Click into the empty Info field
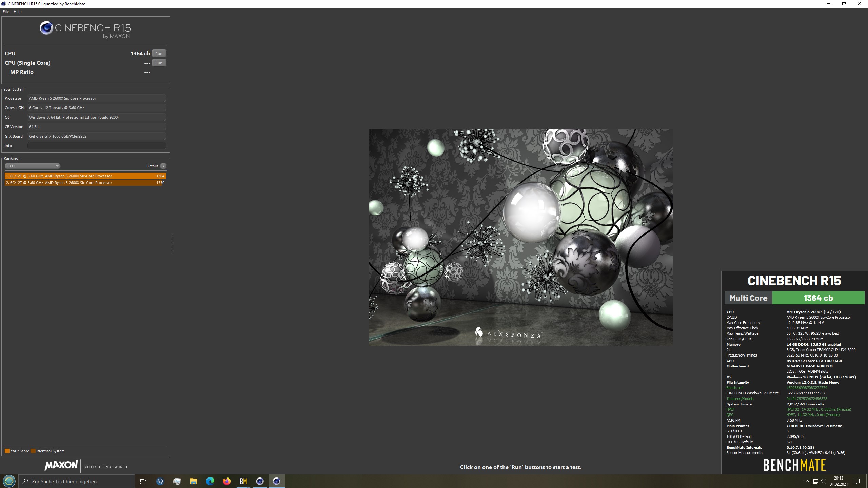The image size is (868, 488). [97, 146]
